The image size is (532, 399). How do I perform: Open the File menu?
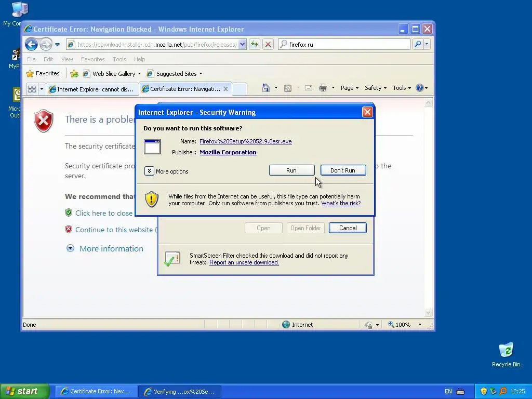tap(31, 59)
